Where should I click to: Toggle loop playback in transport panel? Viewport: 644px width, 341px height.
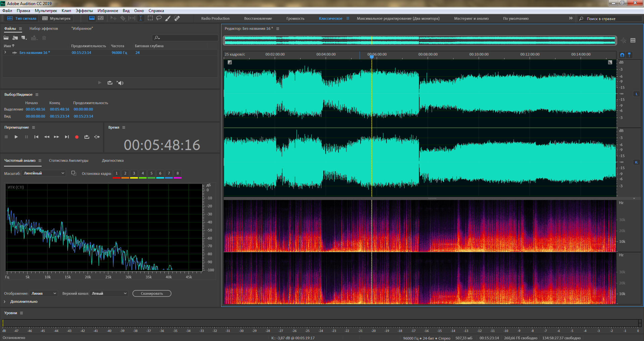tap(87, 137)
